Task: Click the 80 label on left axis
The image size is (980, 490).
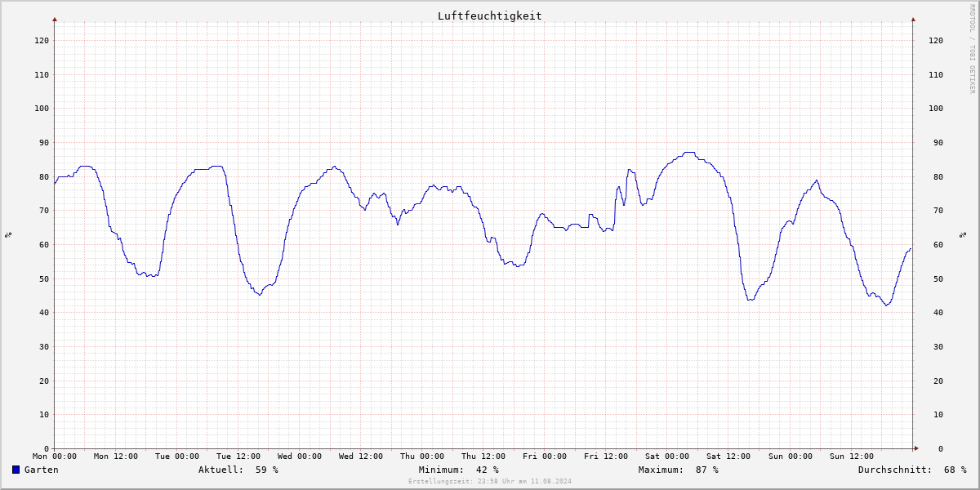Action: (x=44, y=176)
